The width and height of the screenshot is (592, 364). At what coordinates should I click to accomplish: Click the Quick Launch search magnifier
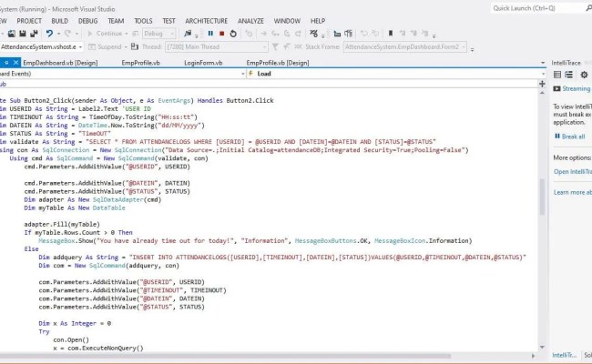(588, 8)
